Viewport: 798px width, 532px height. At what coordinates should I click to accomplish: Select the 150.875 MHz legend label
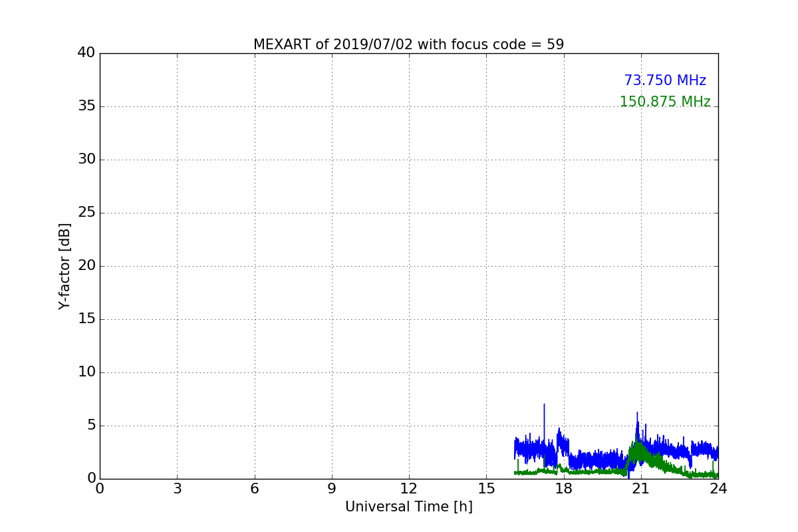pyautogui.click(x=665, y=102)
